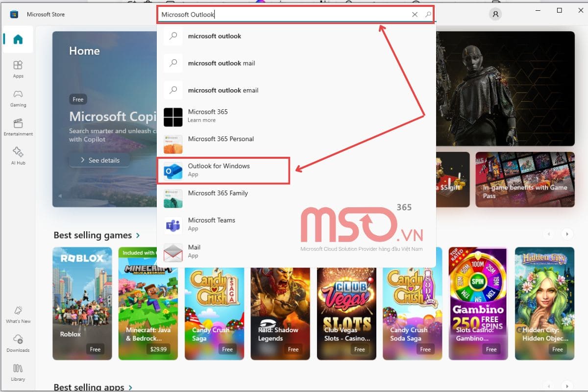The height and width of the screenshot is (392, 588).
Task: Open the Home sidebar icon
Action: [18, 40]
